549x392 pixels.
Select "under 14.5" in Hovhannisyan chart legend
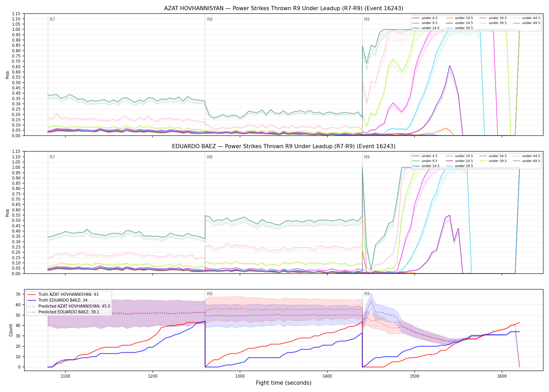click(426, 28)
